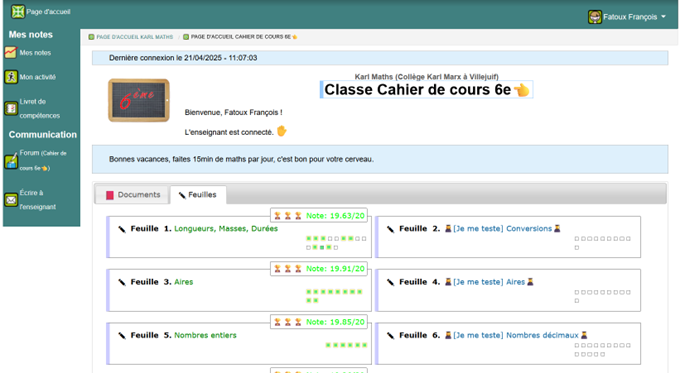Click the pencil icon beside Feuille 1
The image size is (680, 373).
[x=122, y=229]
